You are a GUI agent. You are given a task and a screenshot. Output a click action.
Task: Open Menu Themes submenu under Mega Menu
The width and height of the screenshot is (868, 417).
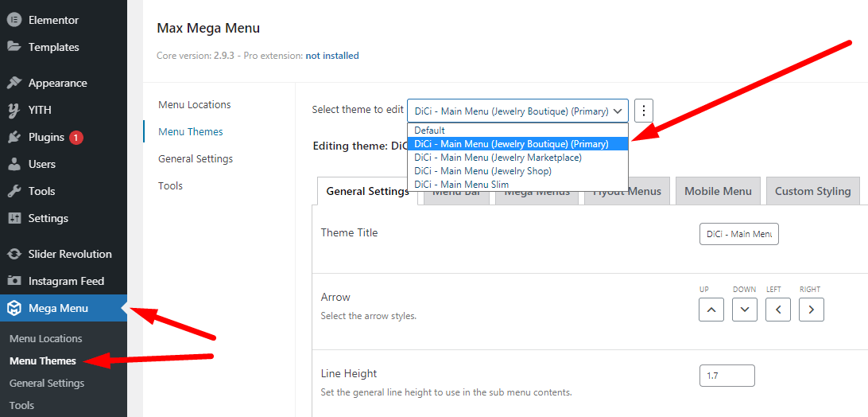pos(43,361)
